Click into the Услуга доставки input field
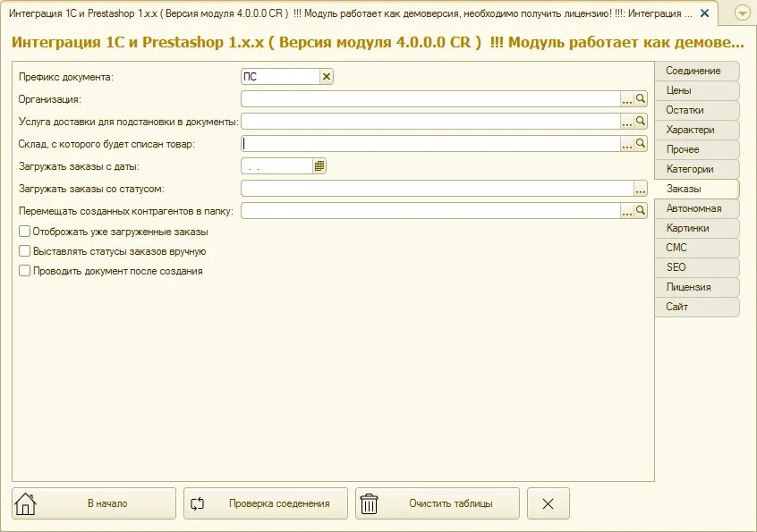Viewport: 757px width, 532px height. coord(430,121)
